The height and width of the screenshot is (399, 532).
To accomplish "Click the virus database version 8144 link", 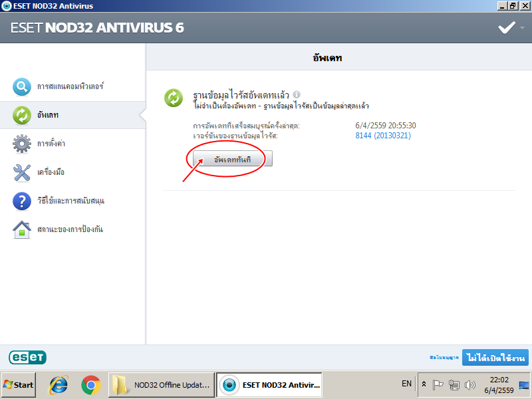I will point(383,136).
